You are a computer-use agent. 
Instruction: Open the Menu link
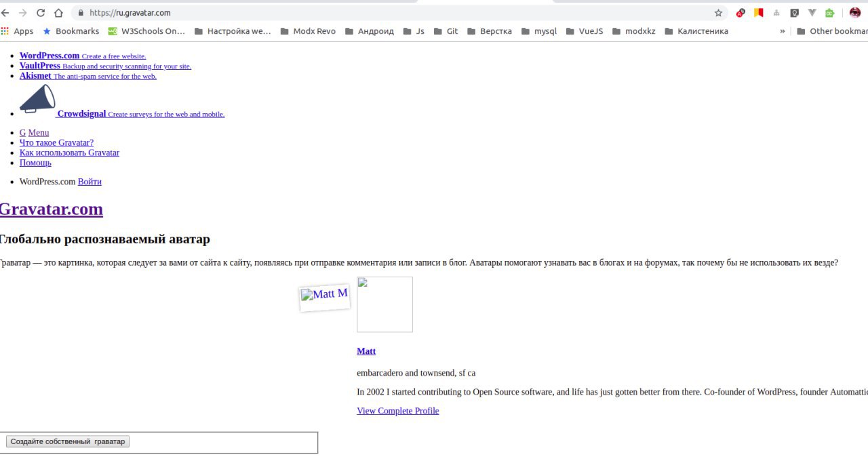[39, 133]
